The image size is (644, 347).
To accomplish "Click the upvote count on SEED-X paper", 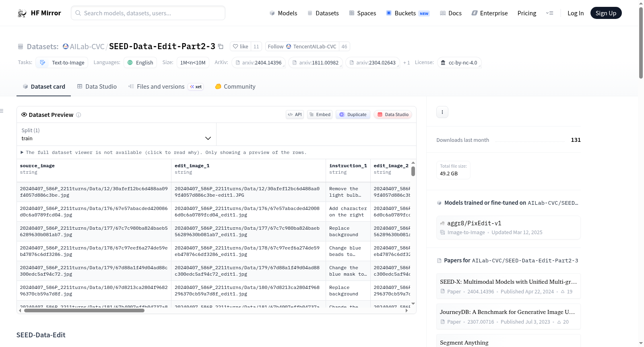I will [x=567, y=292].
